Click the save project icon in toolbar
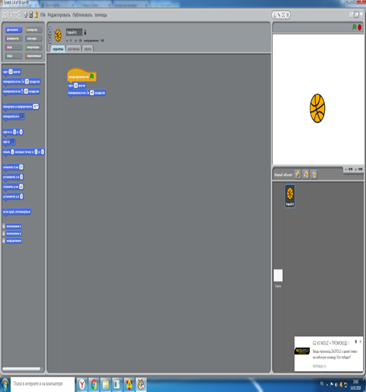The width and height of the screenshot is (366, 392). pyautogui.click(x=31, y=15)
